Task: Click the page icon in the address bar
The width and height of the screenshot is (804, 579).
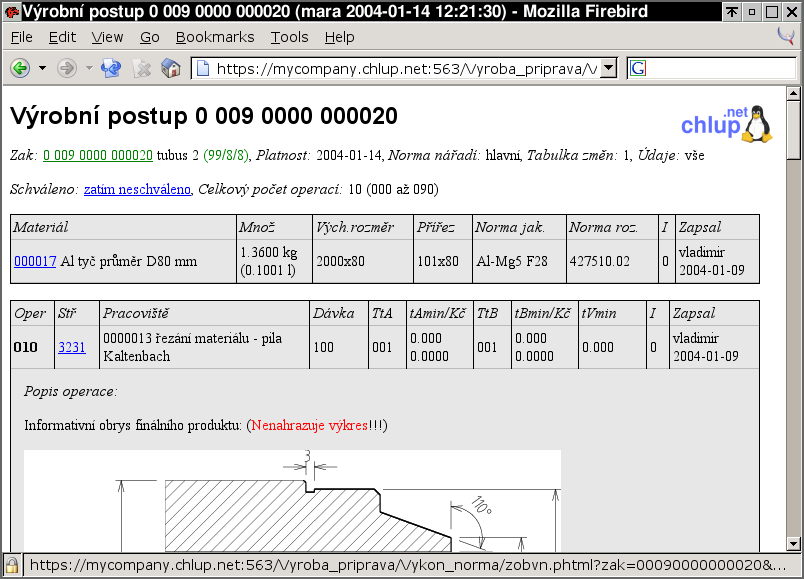Action: (x=204, y=68)
